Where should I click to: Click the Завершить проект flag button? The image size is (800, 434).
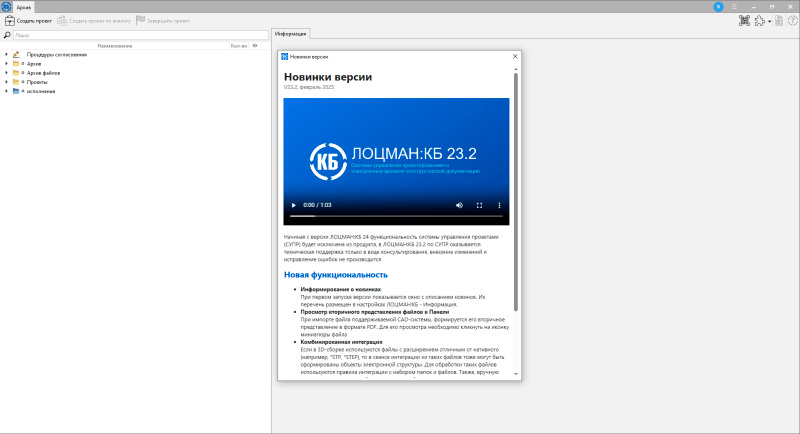(163, 21)
